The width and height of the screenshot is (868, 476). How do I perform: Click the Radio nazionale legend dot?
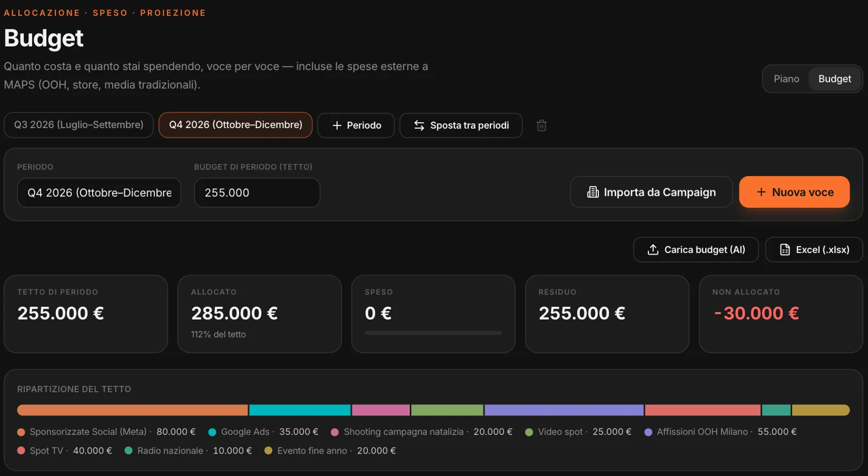tap(129, 451)
